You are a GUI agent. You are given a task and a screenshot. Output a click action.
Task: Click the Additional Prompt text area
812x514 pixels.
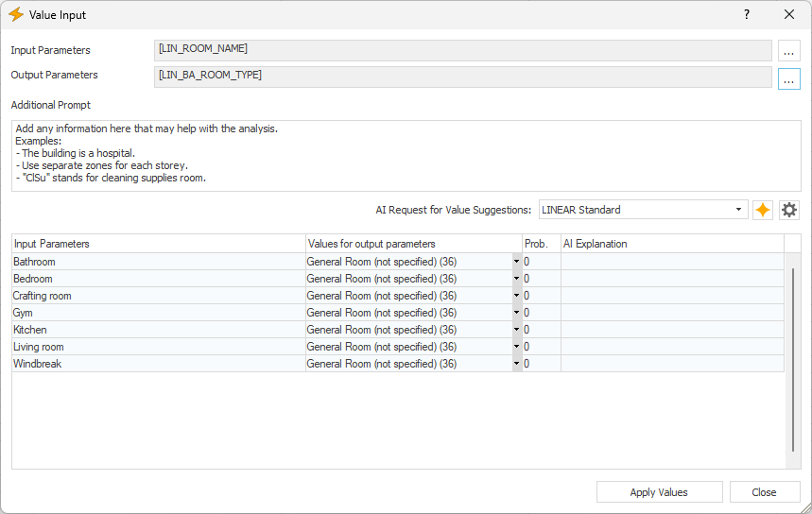pos(406,156)
